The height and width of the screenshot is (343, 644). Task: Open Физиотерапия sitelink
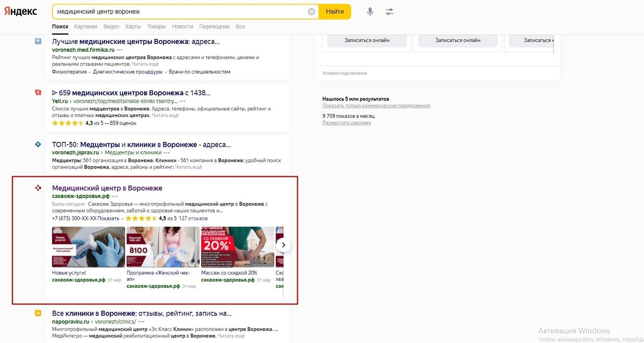[x=69, y=72]
